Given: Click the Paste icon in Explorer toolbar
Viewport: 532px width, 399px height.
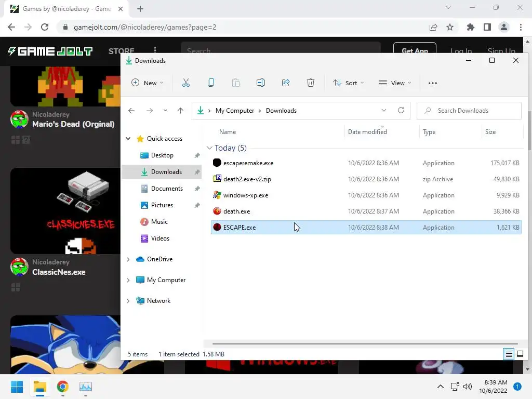Looking at the screenshot, I should coord(236,83).
